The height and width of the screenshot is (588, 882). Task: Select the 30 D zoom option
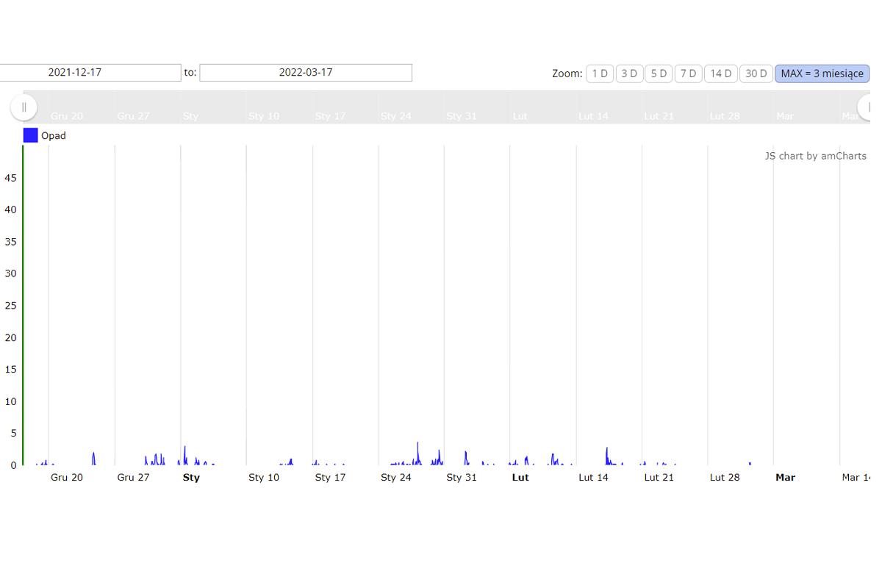(756, 73)
